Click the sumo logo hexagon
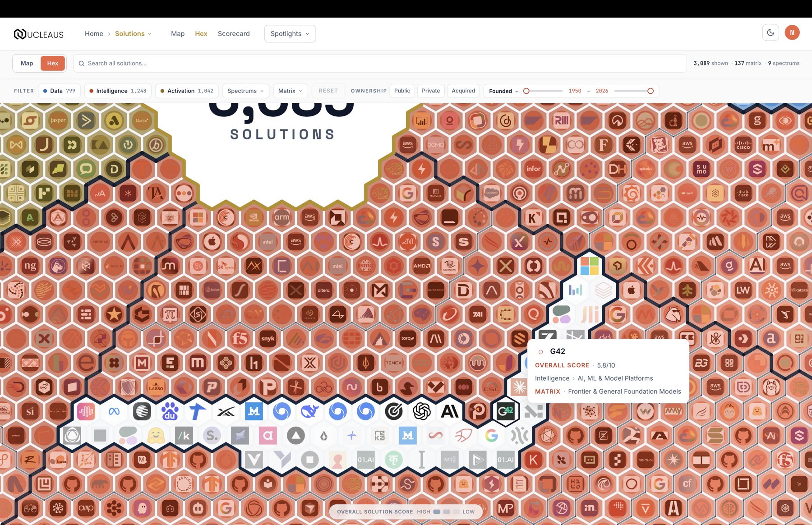The height and width of the screenshot is (525, 812). tap(701, 169)
